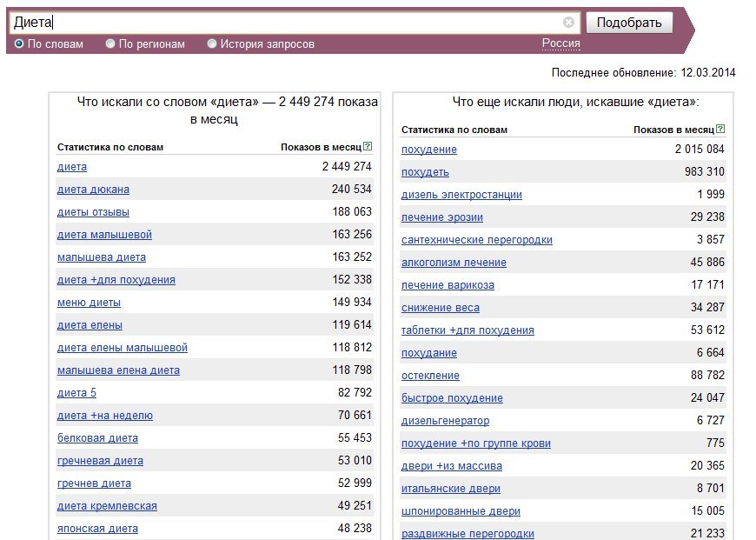Open the 'диета 5' link
Image resolution: width=756 pixels, height=540 pixels.
pyautogui.click(x=76, y=393)
